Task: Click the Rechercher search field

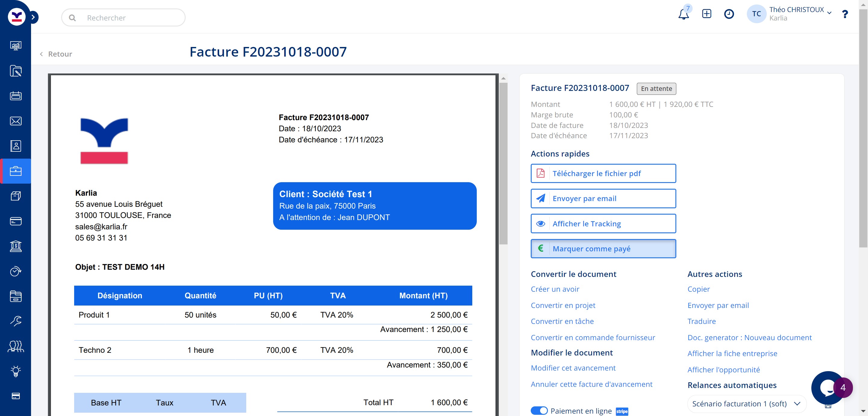Action: pyautogui.click(x=123, y=17)
